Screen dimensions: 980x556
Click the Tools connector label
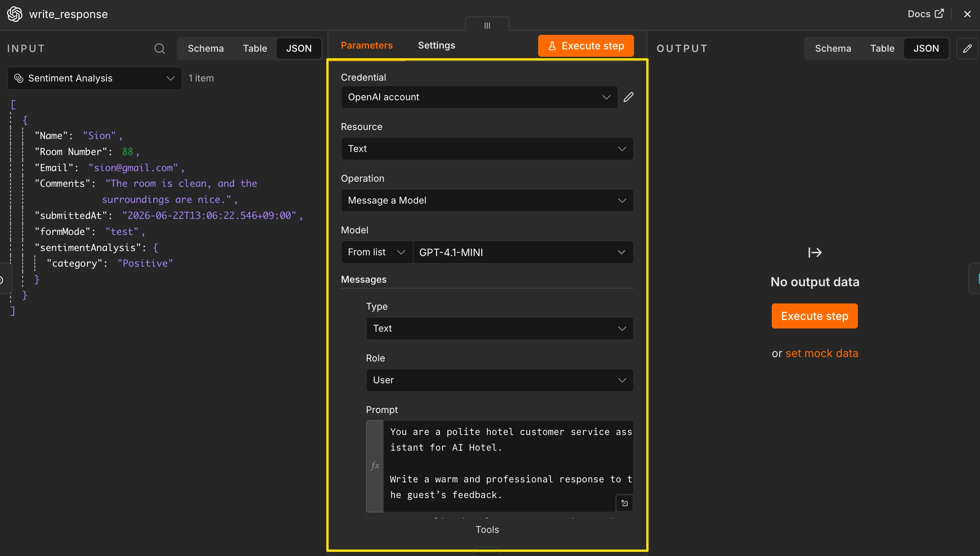point(487,530)
